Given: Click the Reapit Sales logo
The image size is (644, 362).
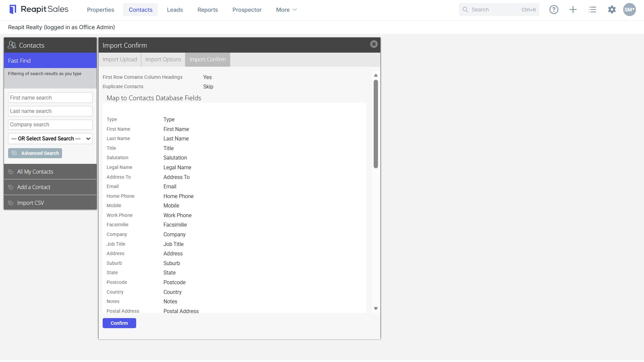Looking at the screenshot, I should coord(39,9).
